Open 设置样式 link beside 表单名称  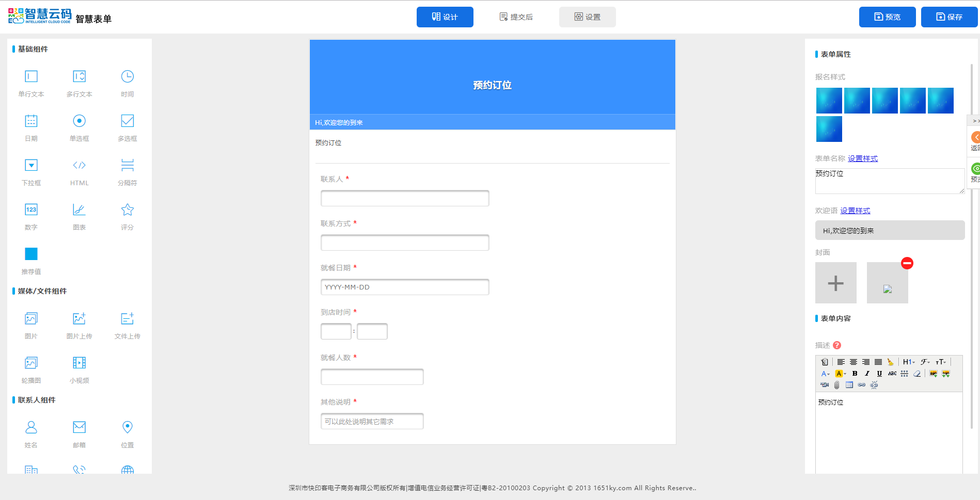pos(862,158)
